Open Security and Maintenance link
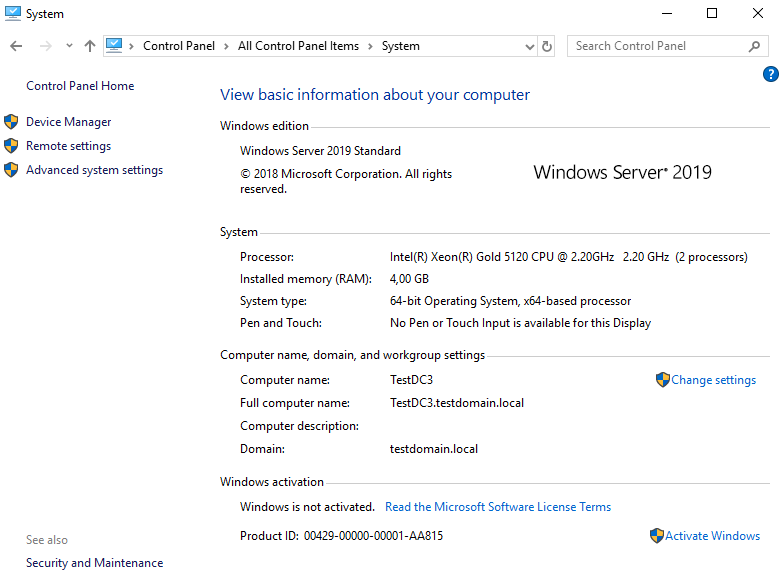This screenshot has width=780, height=574. 95,563
